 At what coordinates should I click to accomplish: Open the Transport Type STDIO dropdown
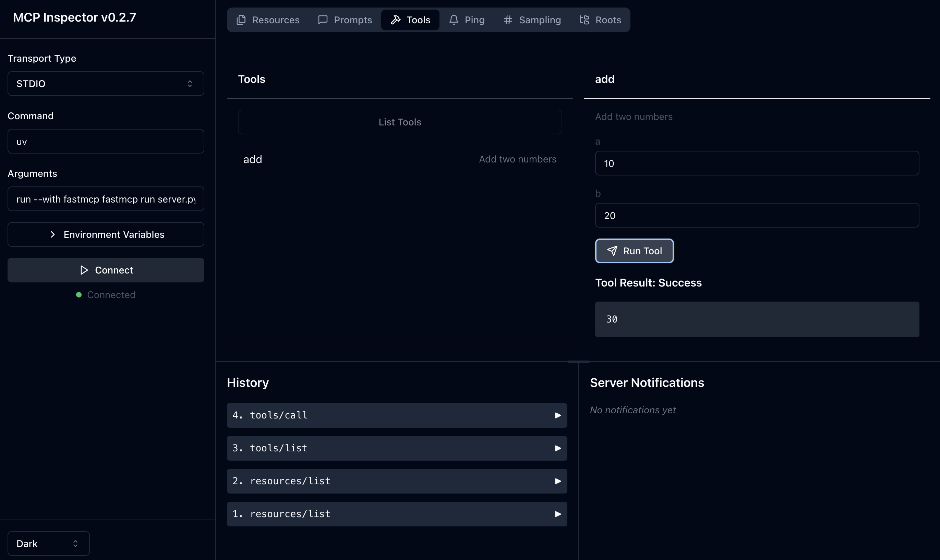[106, 84]
